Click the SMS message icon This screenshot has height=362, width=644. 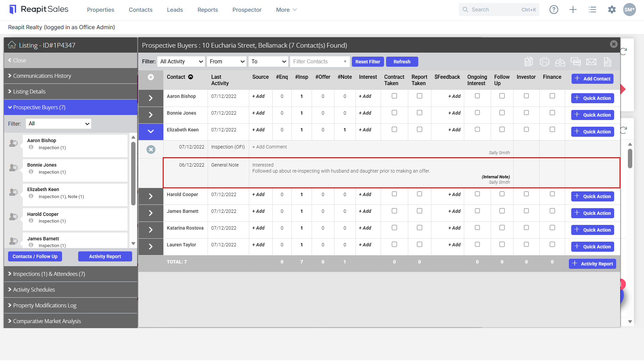(576, 62)
